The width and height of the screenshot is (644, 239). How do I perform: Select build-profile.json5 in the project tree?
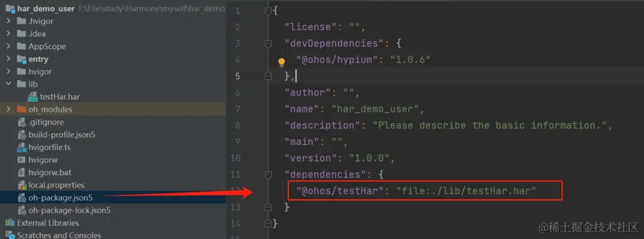pos(62,135)
